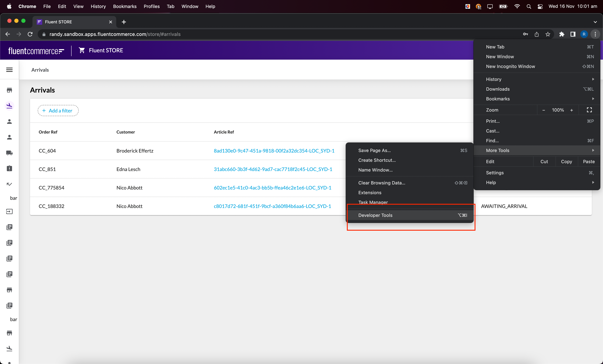Open the Fluent STORE cart icon in header
Image resolution: width=603 pixels, height=364 pixels.
(82, 50)
